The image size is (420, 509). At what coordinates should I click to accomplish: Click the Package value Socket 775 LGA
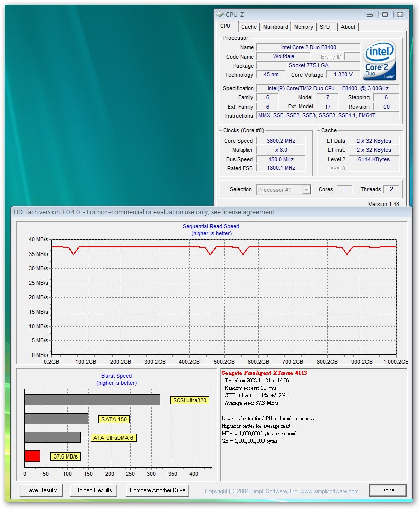[x=308, y=65]
